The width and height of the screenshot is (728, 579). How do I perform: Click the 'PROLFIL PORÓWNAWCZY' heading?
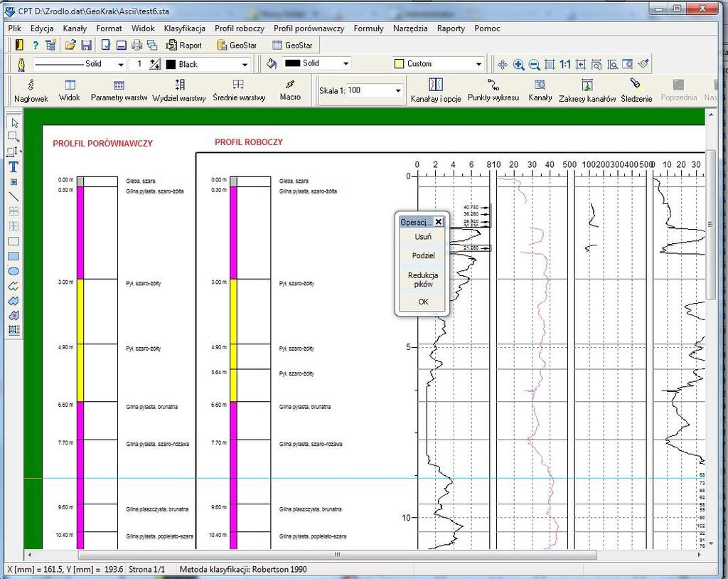102,144
